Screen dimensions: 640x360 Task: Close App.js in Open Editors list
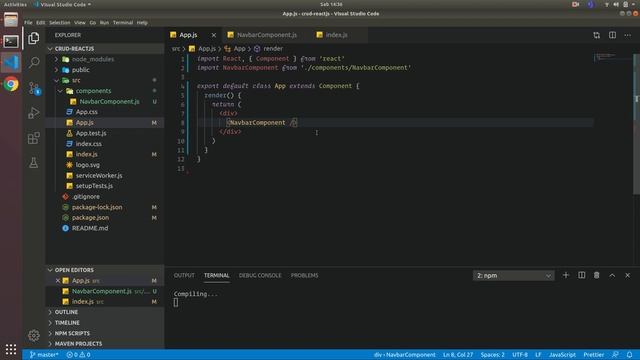tap(58, 281)
